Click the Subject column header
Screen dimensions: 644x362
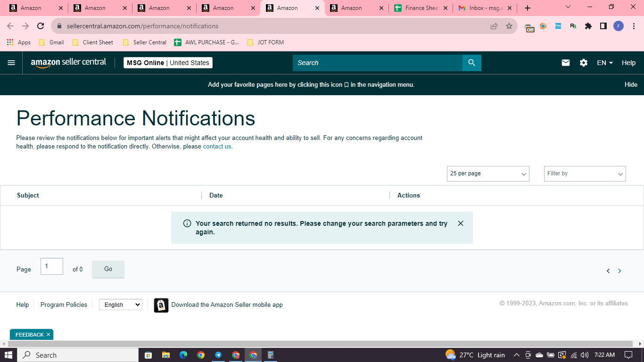(x=28, y=195)
